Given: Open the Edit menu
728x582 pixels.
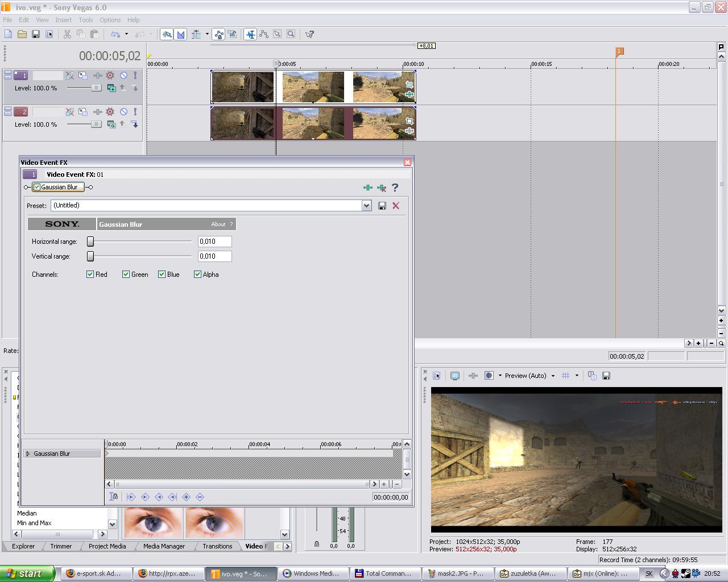Looking at the screenshot, I should [x=24, y=20].
